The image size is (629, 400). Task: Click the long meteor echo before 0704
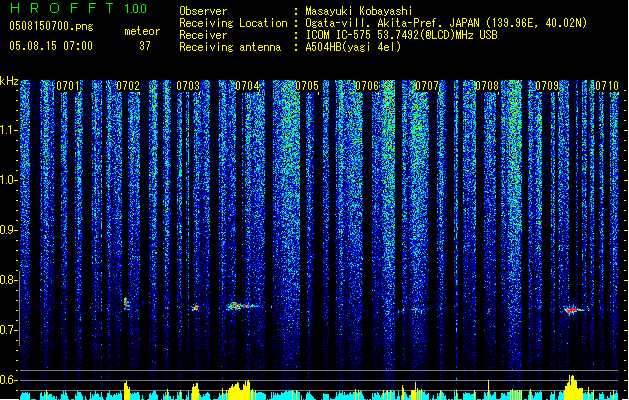point(241,307)
